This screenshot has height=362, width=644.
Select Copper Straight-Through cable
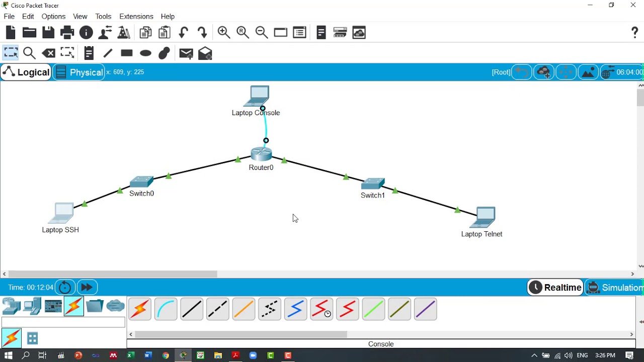pos(192,309)
